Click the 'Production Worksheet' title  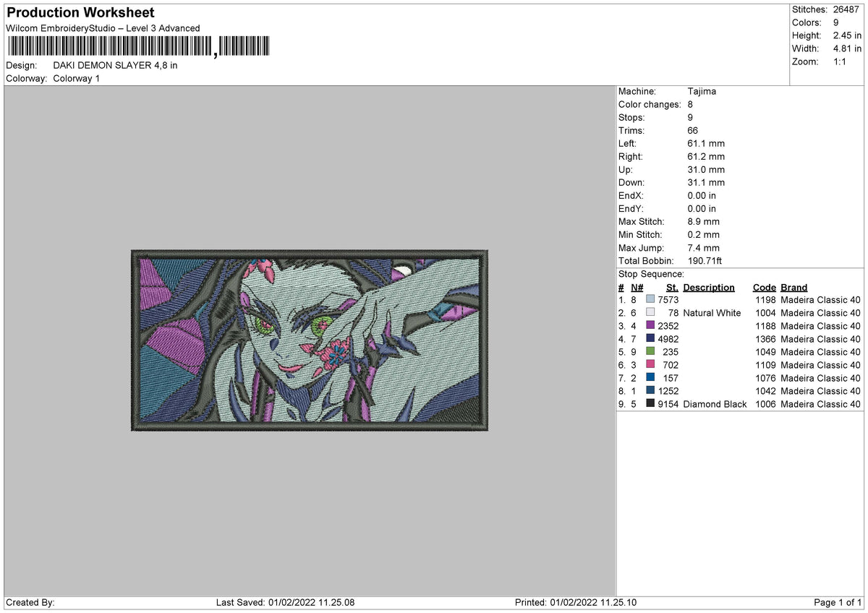tap(80, 13)
